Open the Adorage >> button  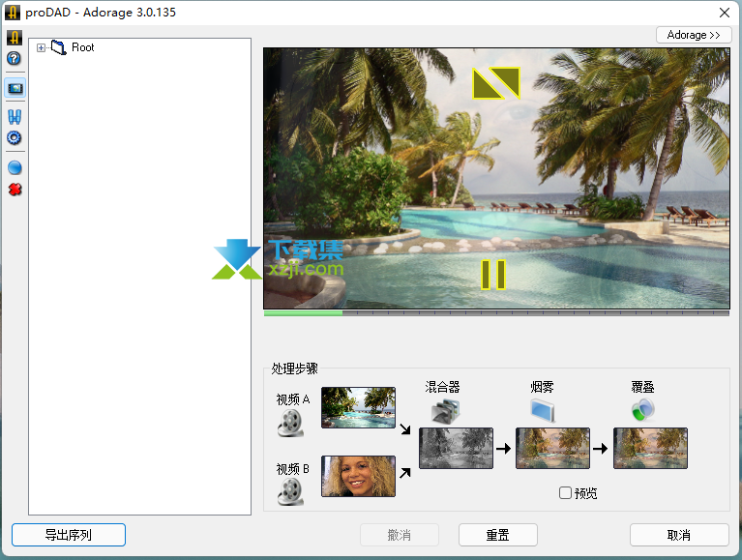tap(694, 35)
